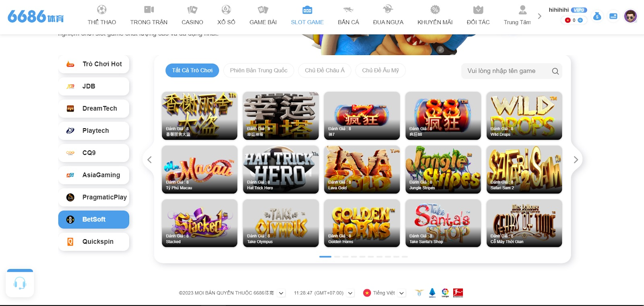Viewport: 644px width, 306px height.
Task: Open the user avatar profile picture
Action: 630,16
